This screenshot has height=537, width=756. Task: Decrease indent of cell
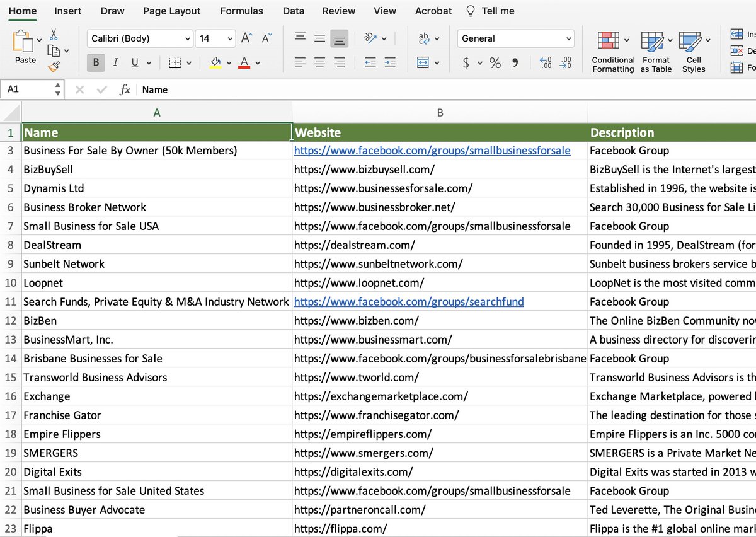point(370,62)
